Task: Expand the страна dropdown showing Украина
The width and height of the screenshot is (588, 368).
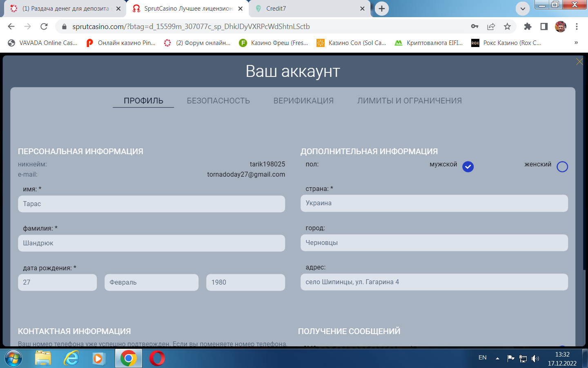Action: tap(434, 203)
